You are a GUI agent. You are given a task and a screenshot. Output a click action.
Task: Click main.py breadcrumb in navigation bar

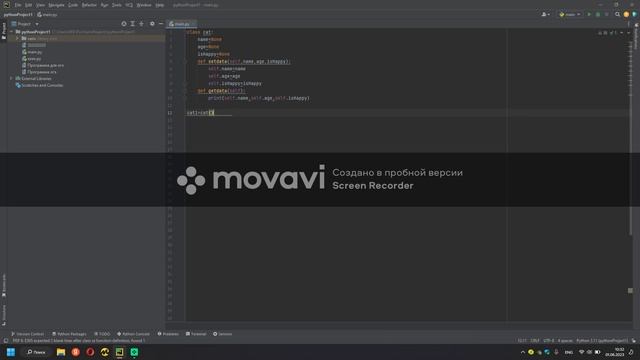pos(47,14)
